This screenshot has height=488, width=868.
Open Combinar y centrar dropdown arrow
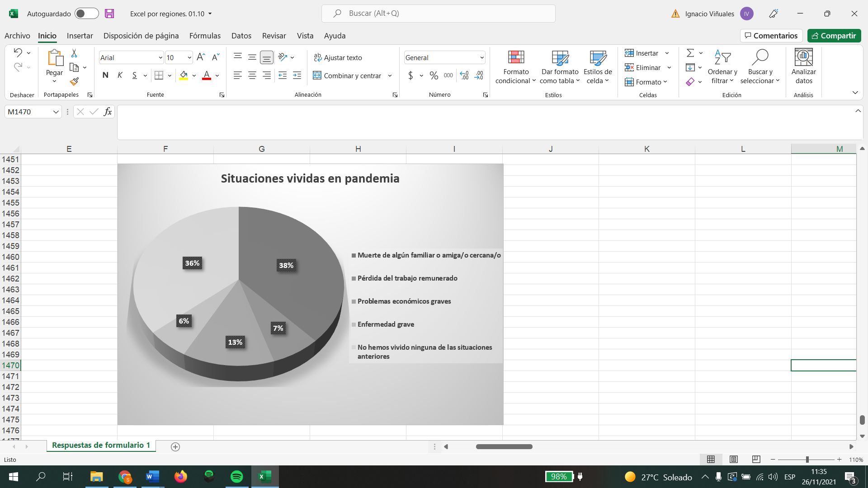pyautogui.click(x=390, y=75)
